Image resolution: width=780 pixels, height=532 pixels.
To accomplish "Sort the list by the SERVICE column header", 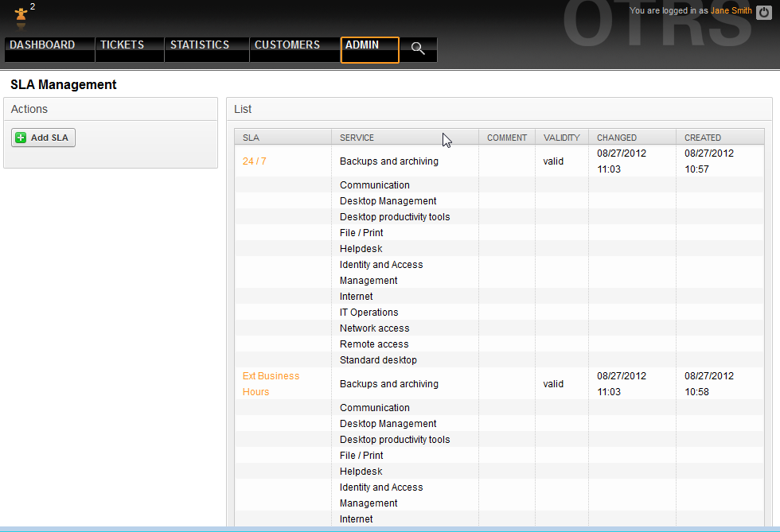I will point(356,137).
